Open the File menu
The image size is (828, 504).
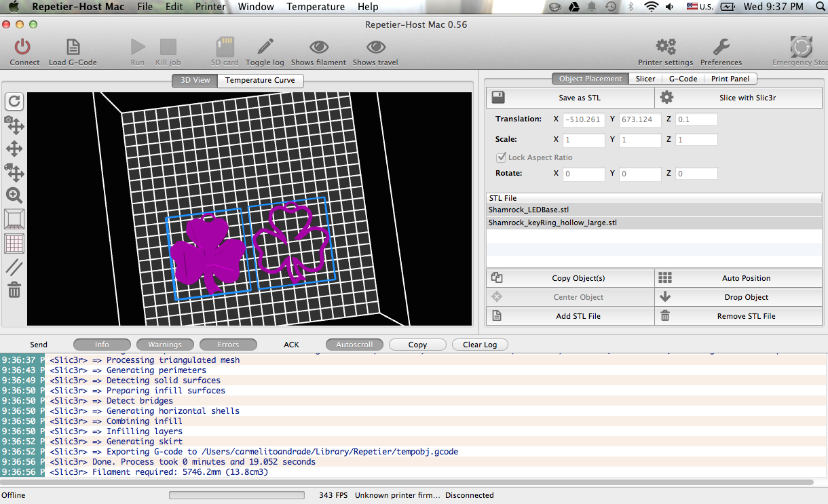(x=145, y=7)
